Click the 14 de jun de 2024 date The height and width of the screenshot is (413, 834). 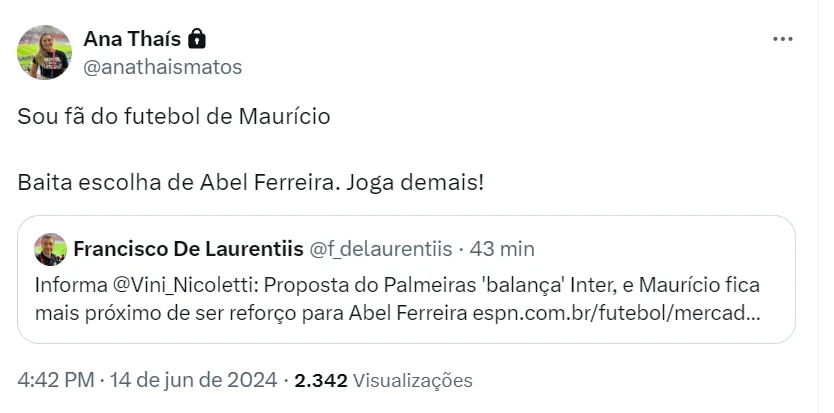(195, 380)
